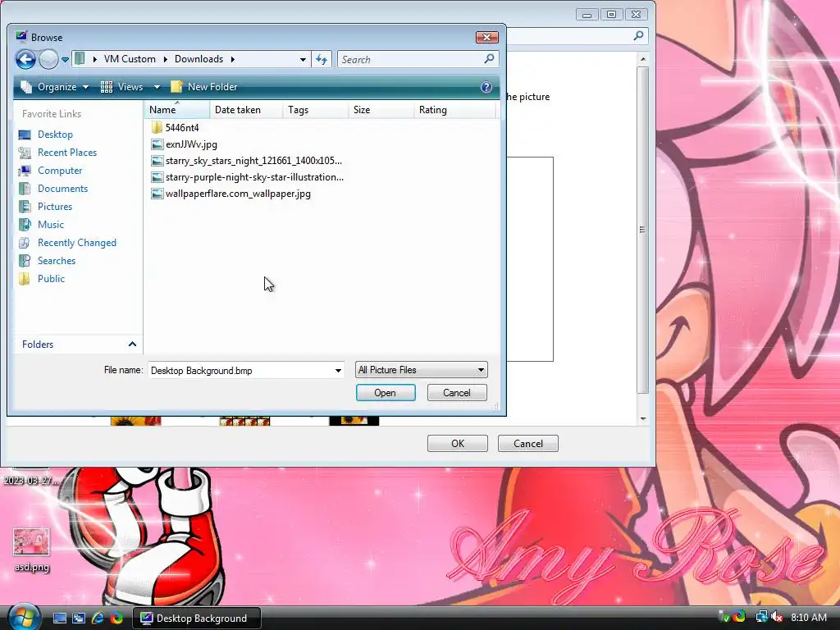
Task: Expand the arrow after Downloads in path
Action: coord(232,59)
